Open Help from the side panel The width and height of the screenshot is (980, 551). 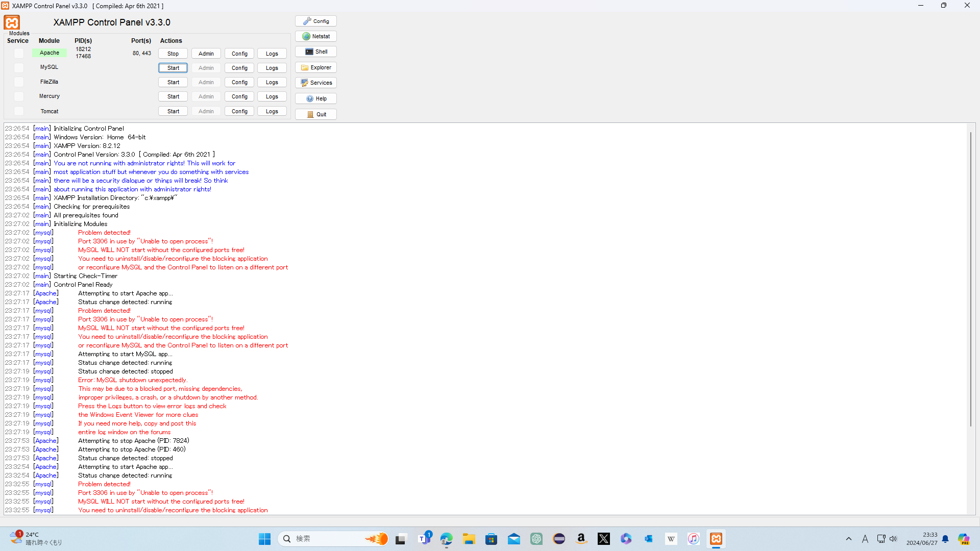click(x=315, y=98)
